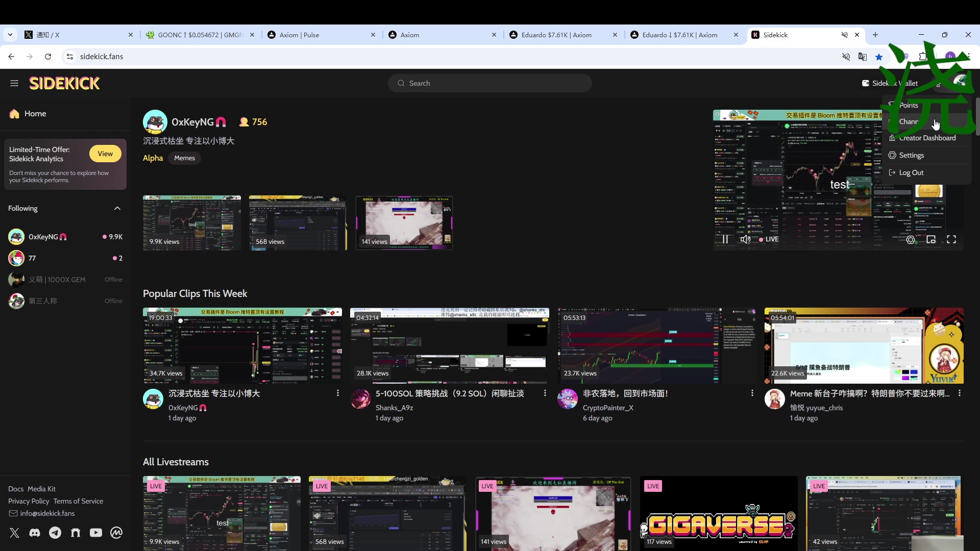Open Sidekick Discord social link
Screen dimensions: 980x551
coord(35,533)
